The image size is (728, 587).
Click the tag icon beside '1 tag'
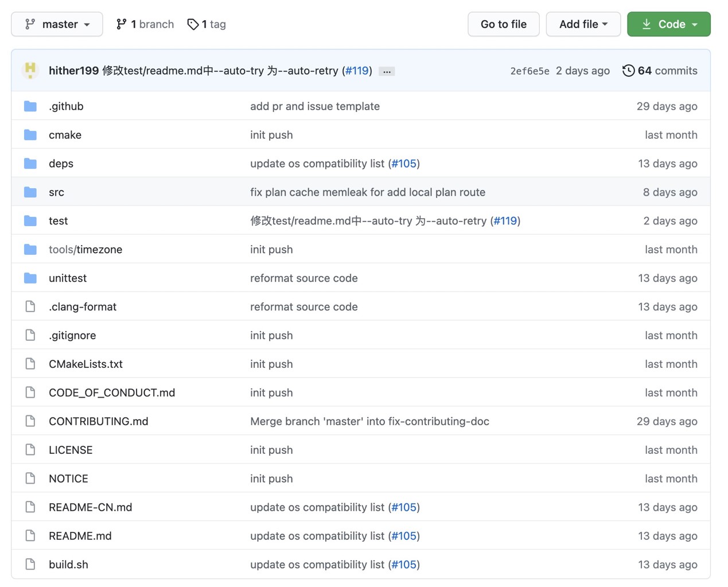tap(193, 24)
